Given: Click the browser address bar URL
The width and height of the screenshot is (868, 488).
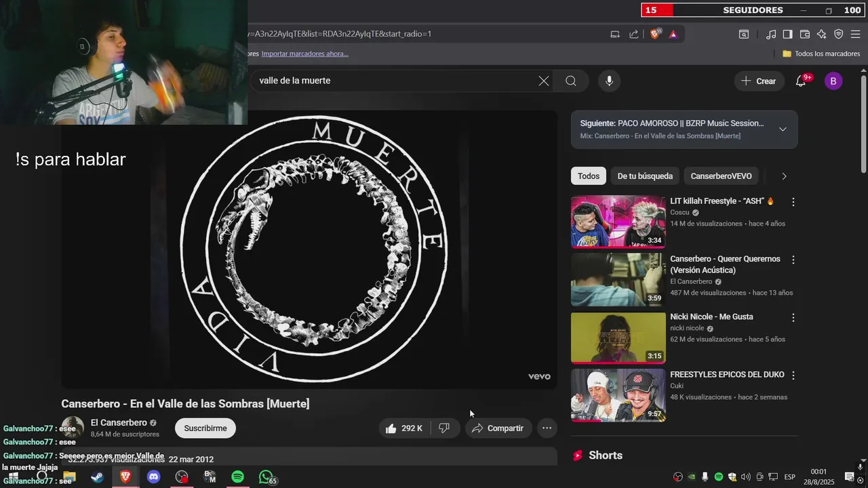Looking at the screenshot, I should click(x=339, y=34).
